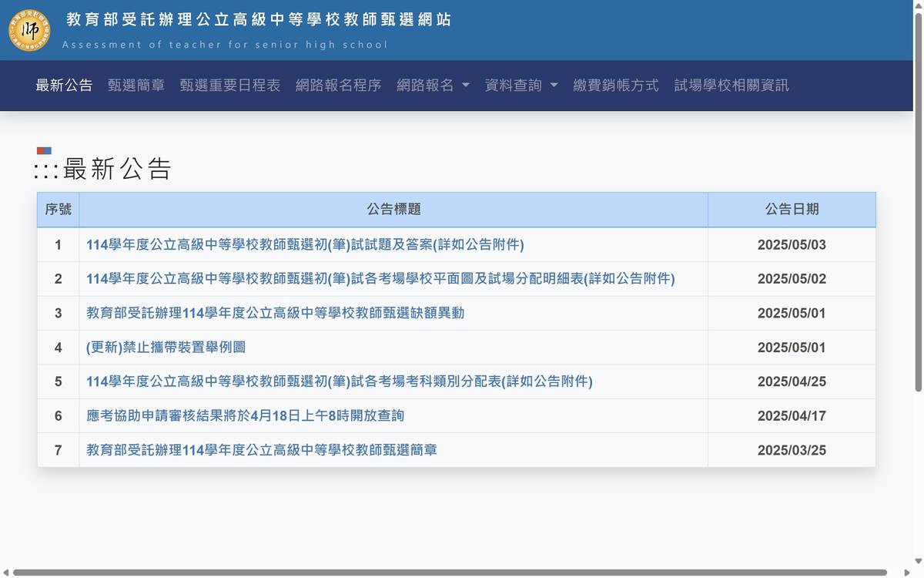Click the scroll down arrow button

point(918,562)
